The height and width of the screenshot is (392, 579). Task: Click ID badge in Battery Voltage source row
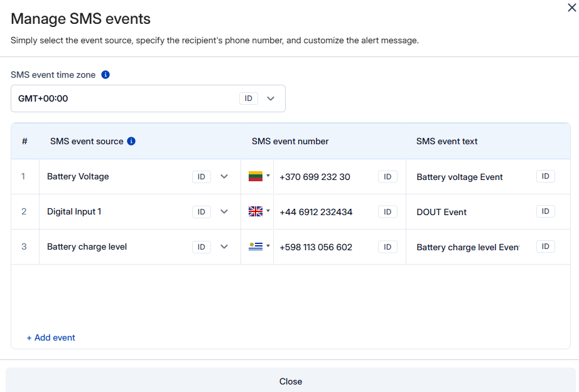click(201, 177)
